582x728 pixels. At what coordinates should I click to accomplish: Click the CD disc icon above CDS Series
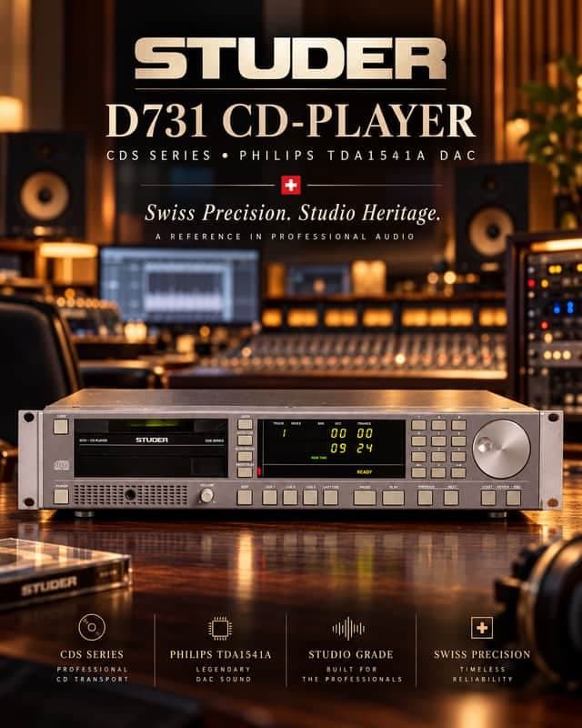click(92, 627)
